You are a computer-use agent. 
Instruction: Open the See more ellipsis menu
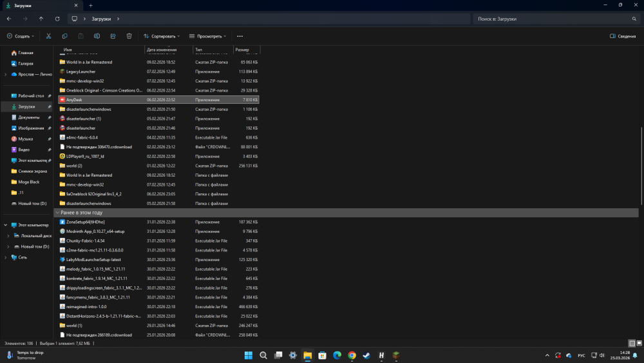point(240,36)
